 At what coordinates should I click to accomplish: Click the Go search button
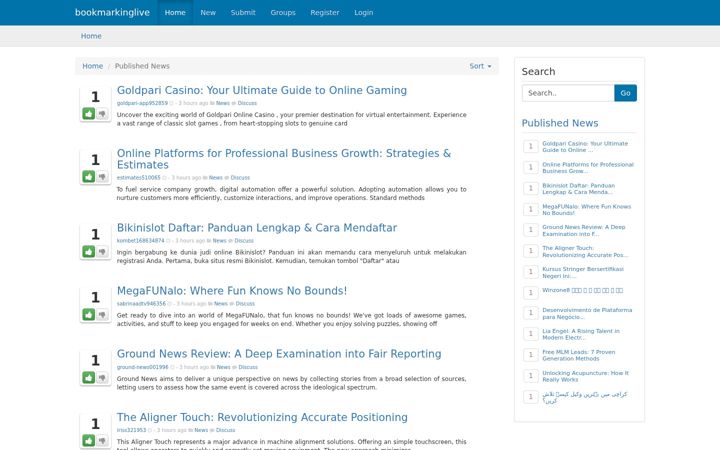(x=625, y=93)
